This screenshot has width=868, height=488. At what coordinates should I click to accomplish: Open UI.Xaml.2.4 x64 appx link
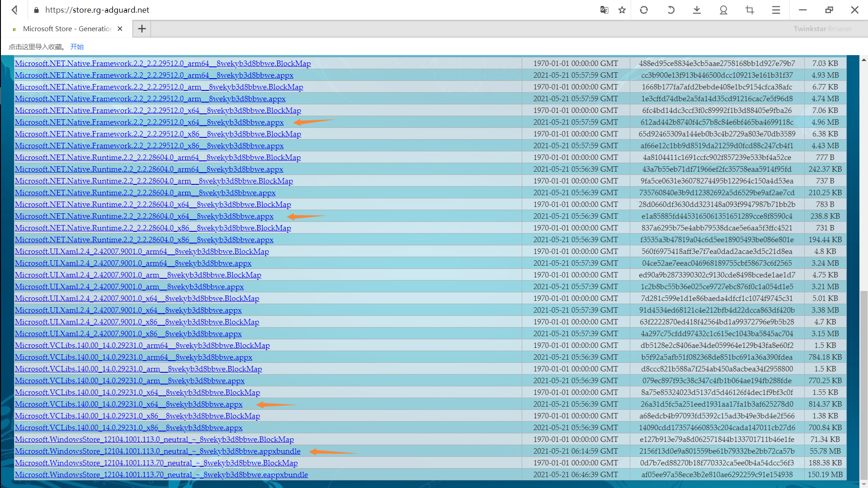pyautogui.click(x=128, y=310)
